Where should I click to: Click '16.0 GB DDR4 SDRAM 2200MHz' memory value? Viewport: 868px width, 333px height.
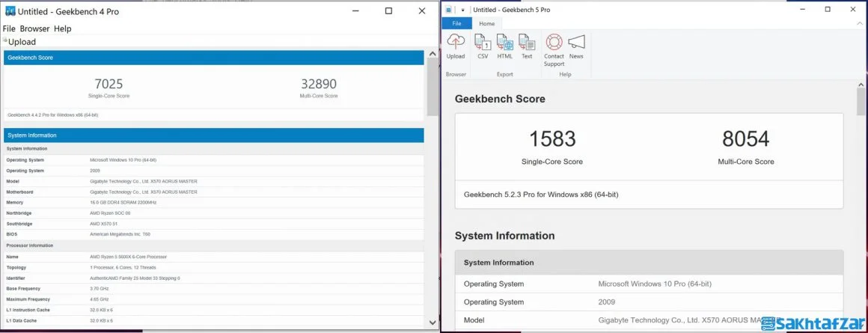coord(123,203)
